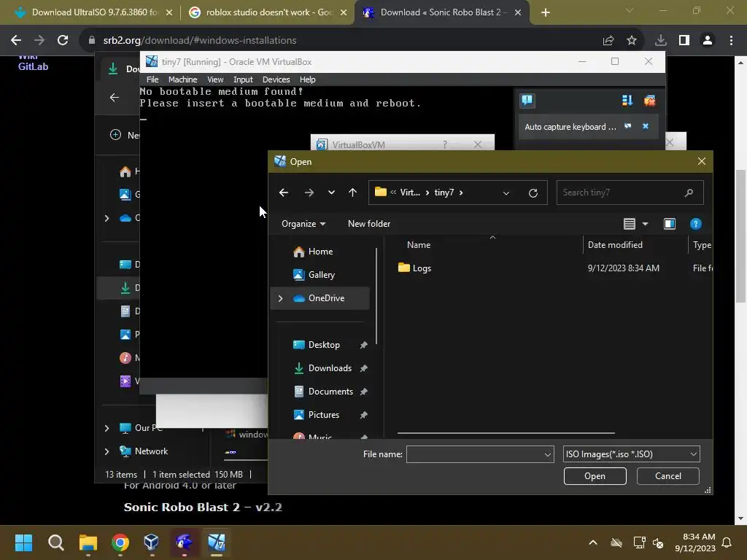Refresh the tiny7 folder view

(533, 192)
